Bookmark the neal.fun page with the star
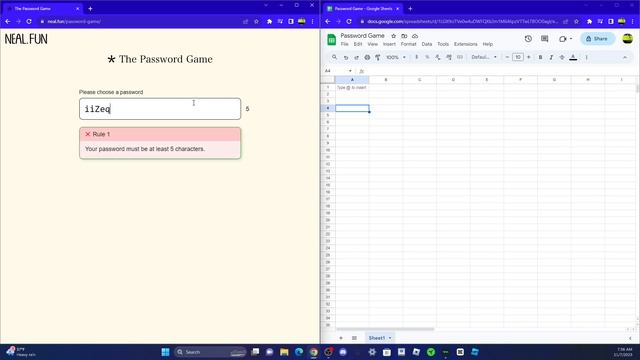Image resolution: width=640 pixels, height=360 pixels. [256, 21]
